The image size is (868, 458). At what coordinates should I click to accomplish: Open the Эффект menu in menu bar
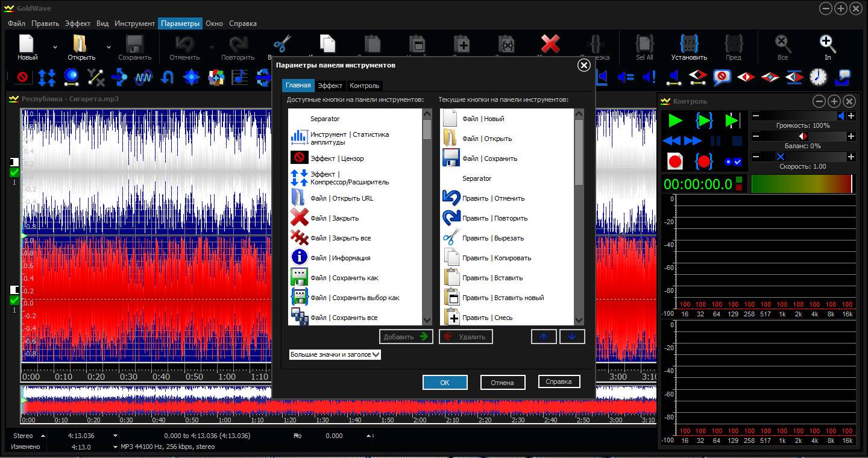(x=78, y=24)
